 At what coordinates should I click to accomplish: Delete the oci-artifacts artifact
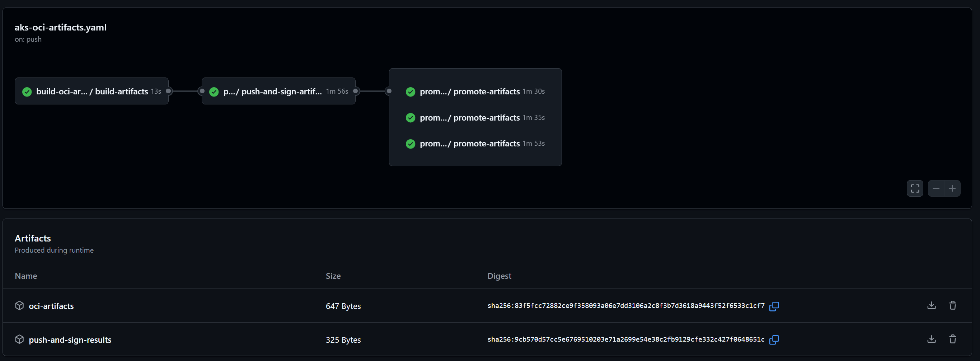953,305
